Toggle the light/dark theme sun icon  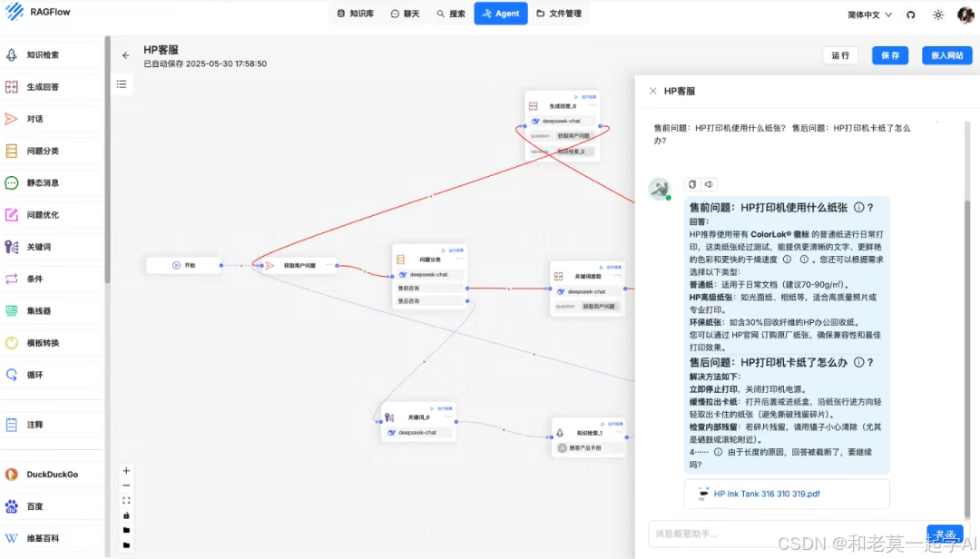pyautogui.click(x=938, y=15)
